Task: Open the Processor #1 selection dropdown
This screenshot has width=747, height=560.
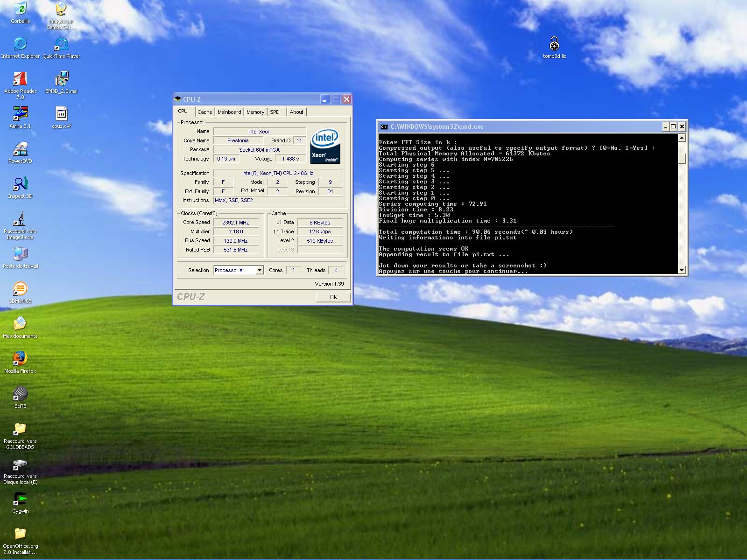Action: click(x=260, y=270)
